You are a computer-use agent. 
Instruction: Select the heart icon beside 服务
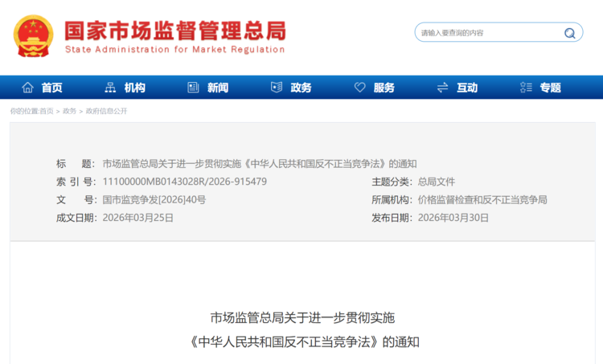[359, 88]
